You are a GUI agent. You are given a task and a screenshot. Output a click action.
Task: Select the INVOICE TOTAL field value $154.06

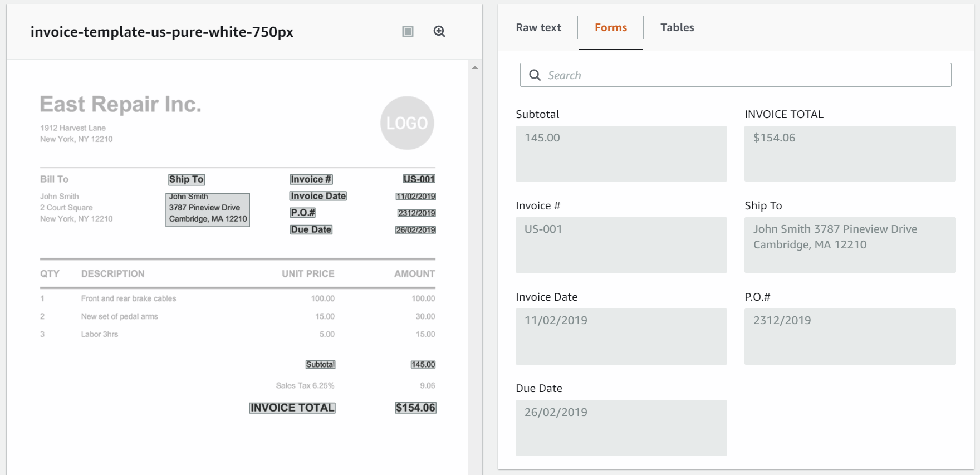point(850,154)
